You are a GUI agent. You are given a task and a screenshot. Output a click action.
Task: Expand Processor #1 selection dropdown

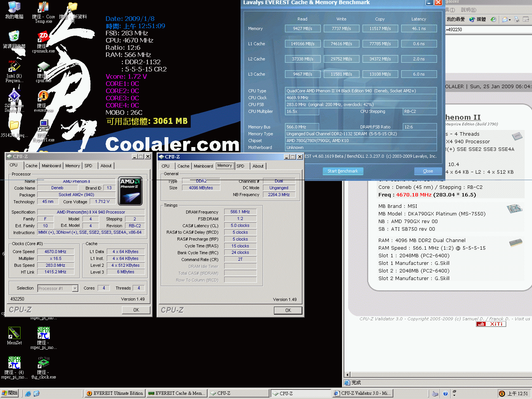point(75,288)
